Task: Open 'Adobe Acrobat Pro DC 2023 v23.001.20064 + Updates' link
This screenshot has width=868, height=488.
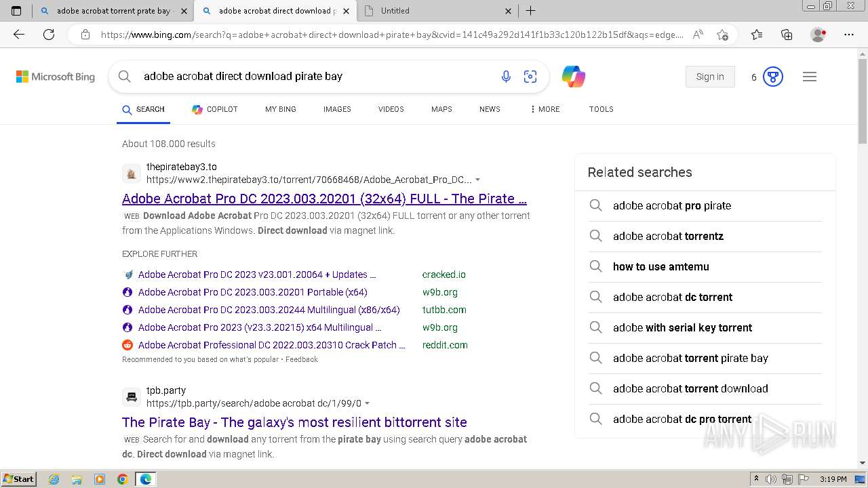Action: [x=257, y=274]
